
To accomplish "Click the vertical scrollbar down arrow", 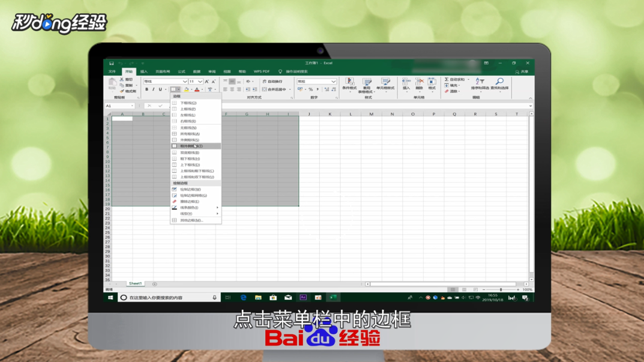I will [531, 279].
